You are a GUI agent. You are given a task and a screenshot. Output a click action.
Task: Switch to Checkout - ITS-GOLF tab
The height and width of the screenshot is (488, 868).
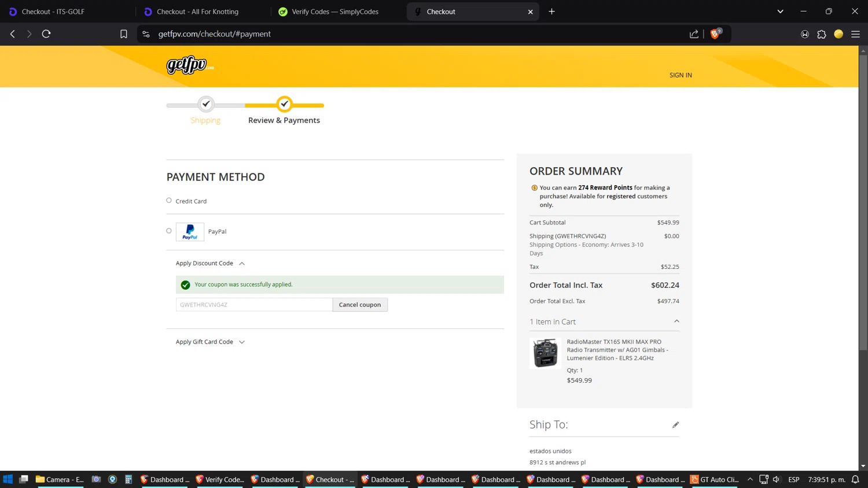tap(68, 12)
